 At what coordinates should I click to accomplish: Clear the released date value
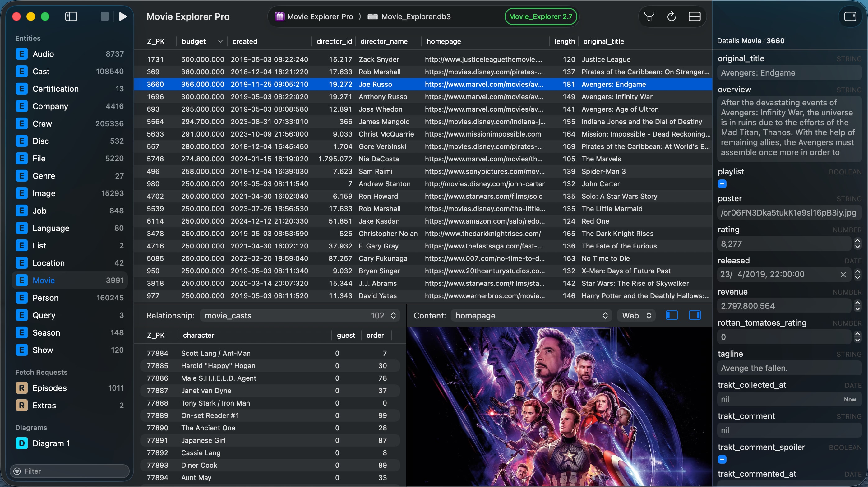(x=843, y=274)
